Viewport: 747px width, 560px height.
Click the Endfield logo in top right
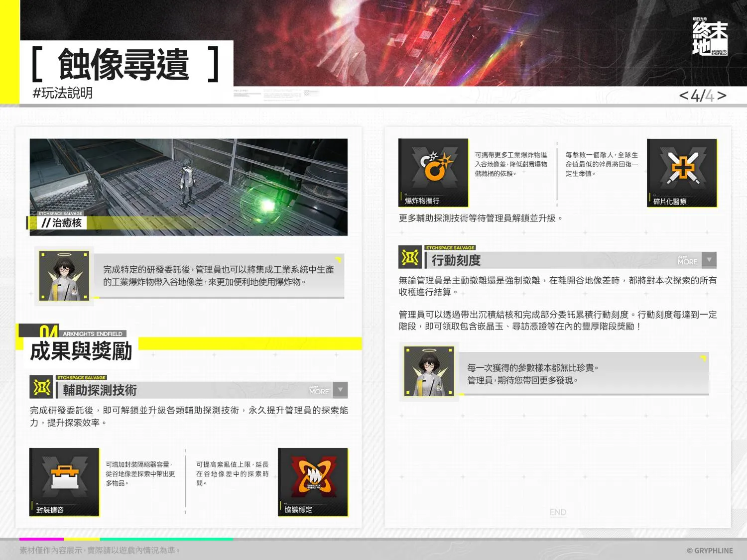click(710, 37)
